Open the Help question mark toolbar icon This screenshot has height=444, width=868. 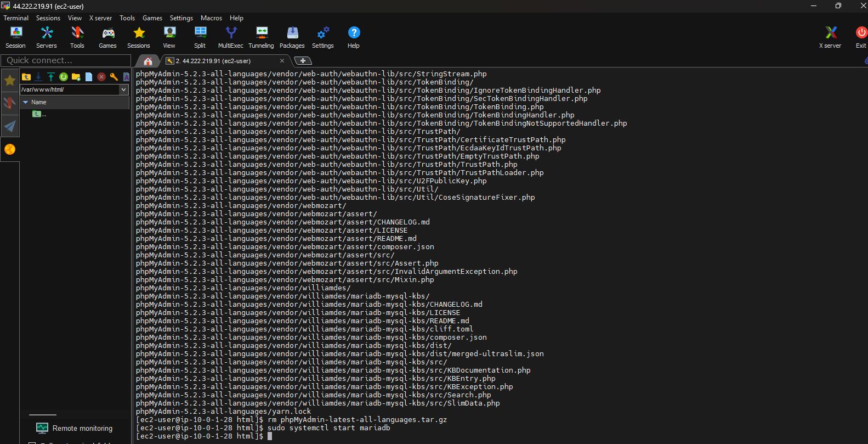click(354, 37)
